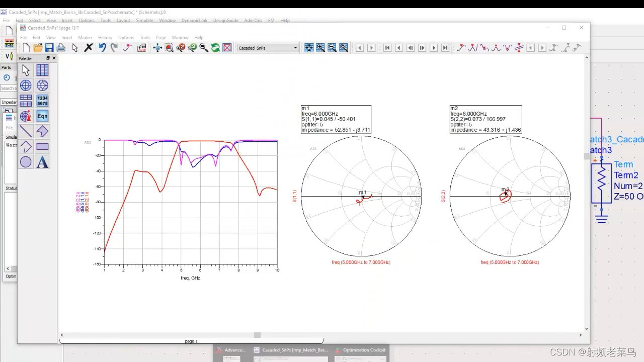Select the polyline drawing tool
This screenshot has width=644, height=362.
(x=26, y=147)
